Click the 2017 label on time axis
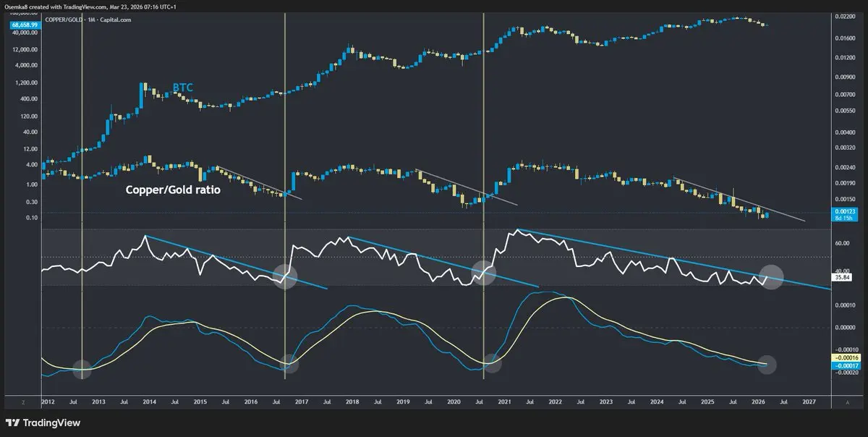Screen dimensions: 868x437 point(302,400)
